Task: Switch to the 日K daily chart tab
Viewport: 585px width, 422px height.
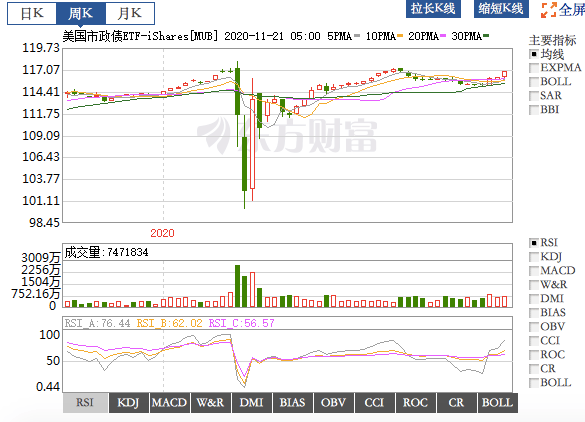Action: click(32, 13)
